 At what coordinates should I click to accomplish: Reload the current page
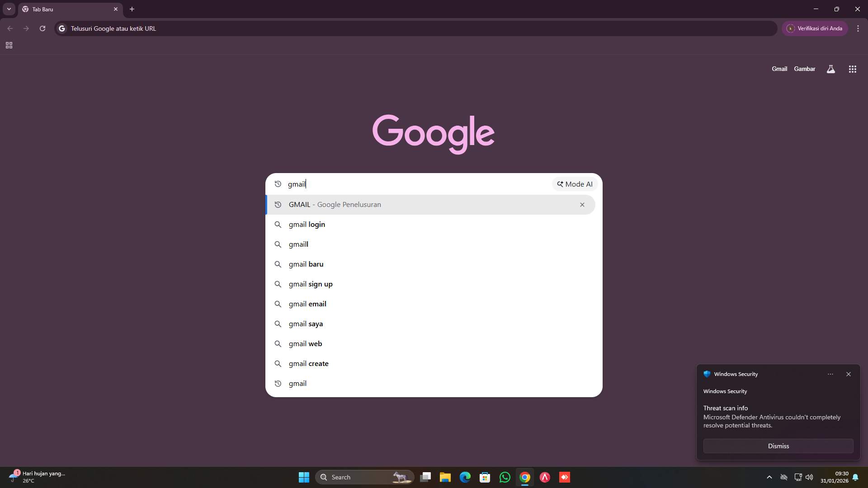pos(42,28)
